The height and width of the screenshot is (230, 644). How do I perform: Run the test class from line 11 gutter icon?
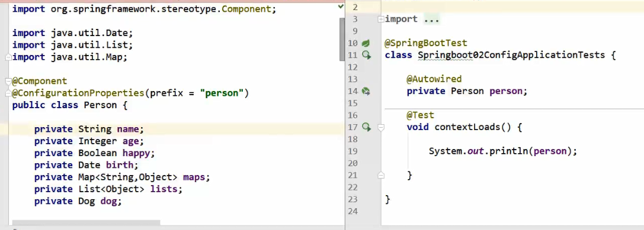[366, 55]
